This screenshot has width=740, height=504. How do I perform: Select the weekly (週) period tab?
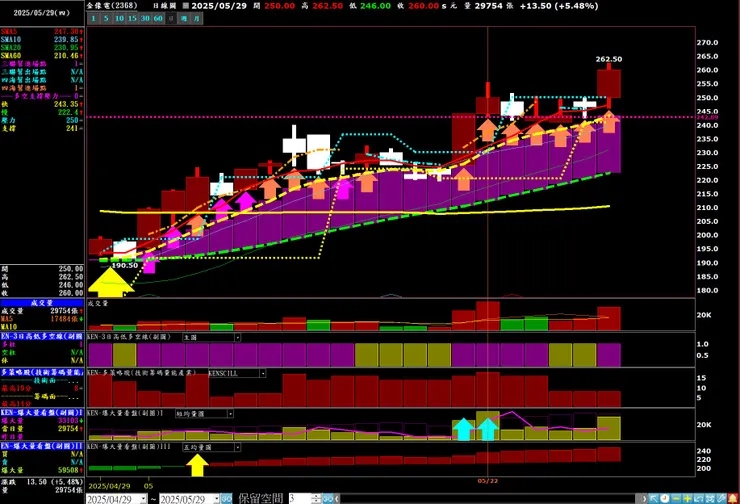(x=184, y=18)
